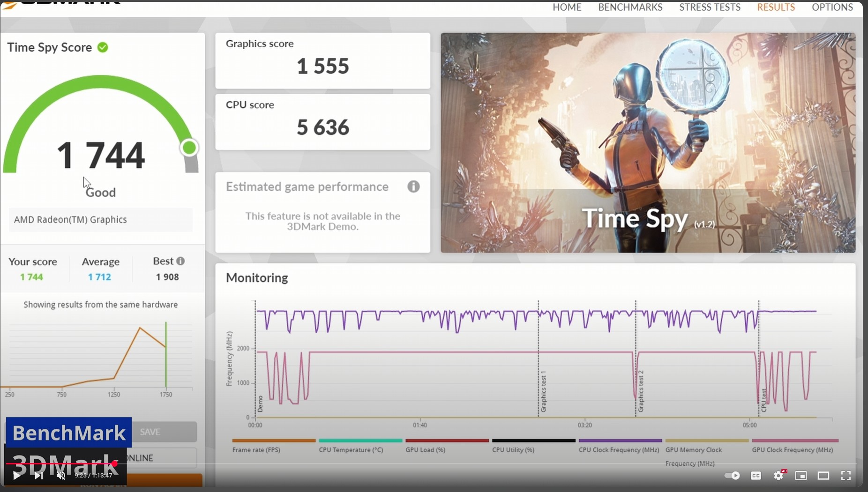868x492 pixels.
Task: Toggle the GPU Load (%) legend swatch
Action: click(447, 440)
